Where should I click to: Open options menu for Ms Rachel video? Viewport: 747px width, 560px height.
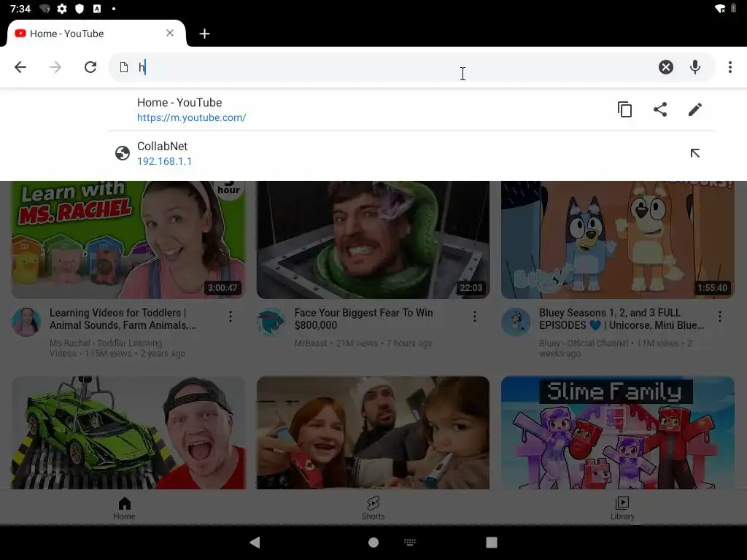tap(230, 316)
